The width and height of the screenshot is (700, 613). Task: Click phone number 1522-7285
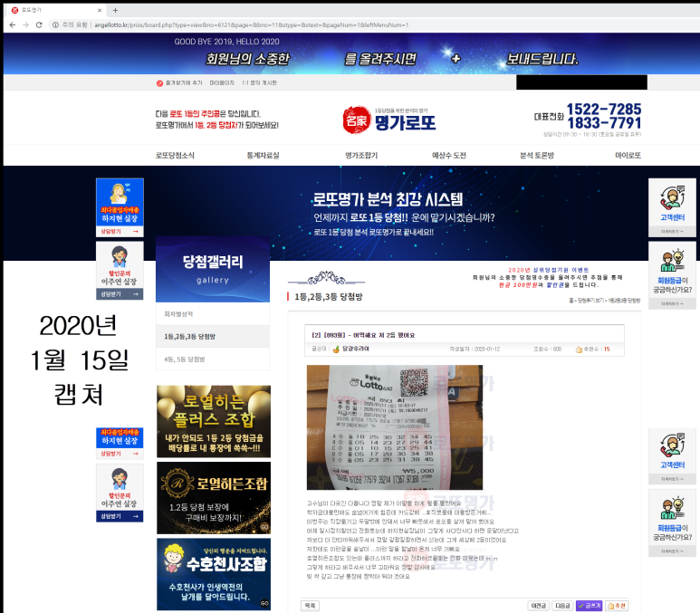pos(604,109)
